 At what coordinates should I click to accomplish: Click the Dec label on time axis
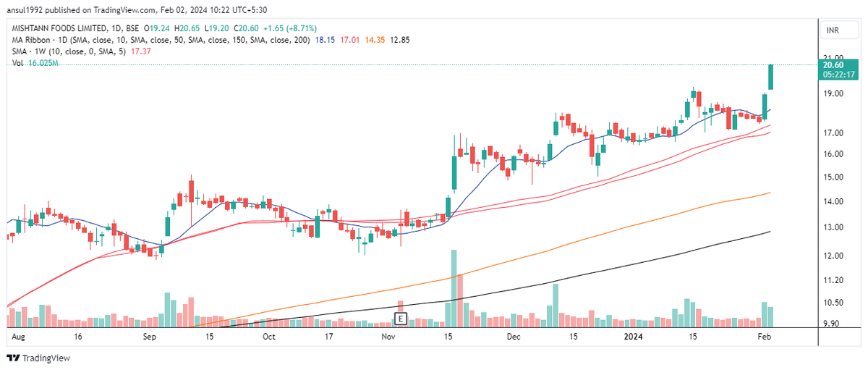point(514,337)
